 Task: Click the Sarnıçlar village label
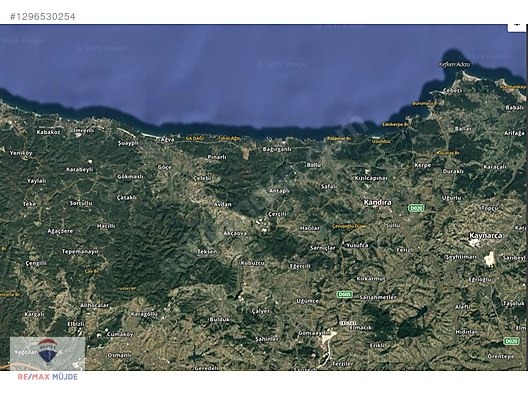[323, 248]
